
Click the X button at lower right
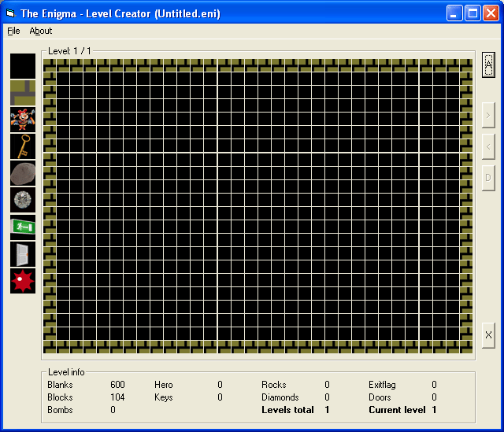pos(488,335)
